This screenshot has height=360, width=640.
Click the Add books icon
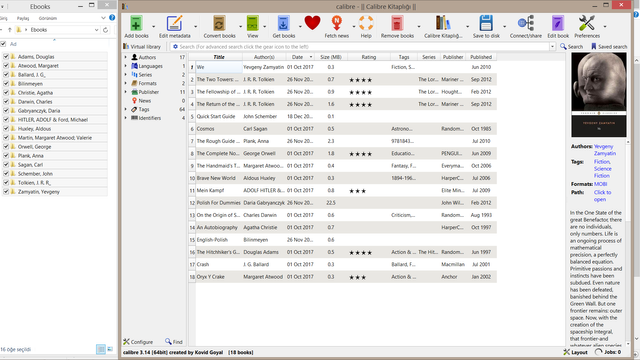136,23
